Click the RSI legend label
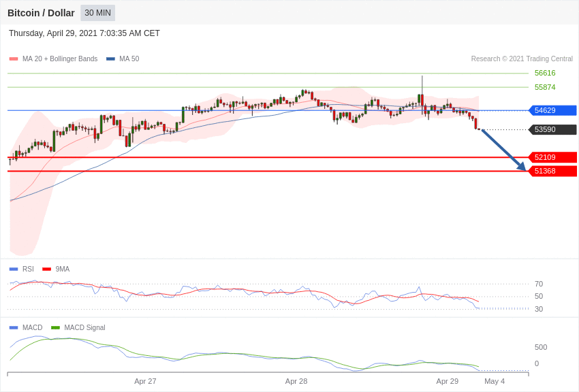 (x=28, y=269)
